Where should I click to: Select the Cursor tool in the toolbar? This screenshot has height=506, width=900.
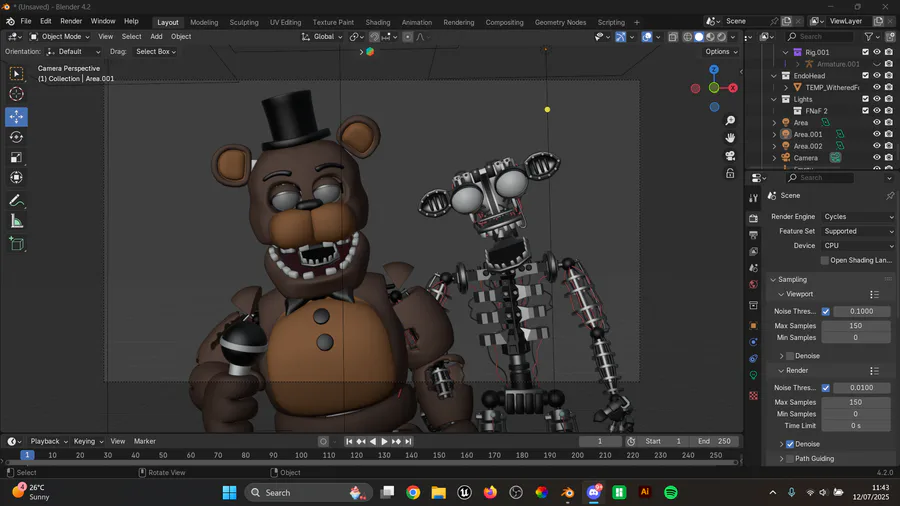pyautogui.click(x=16, y=94)
